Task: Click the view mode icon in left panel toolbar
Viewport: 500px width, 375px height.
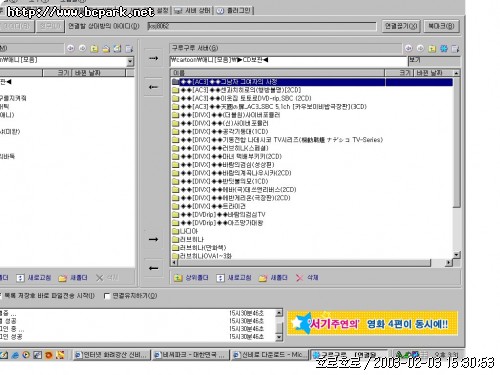Action: (129, 49)
